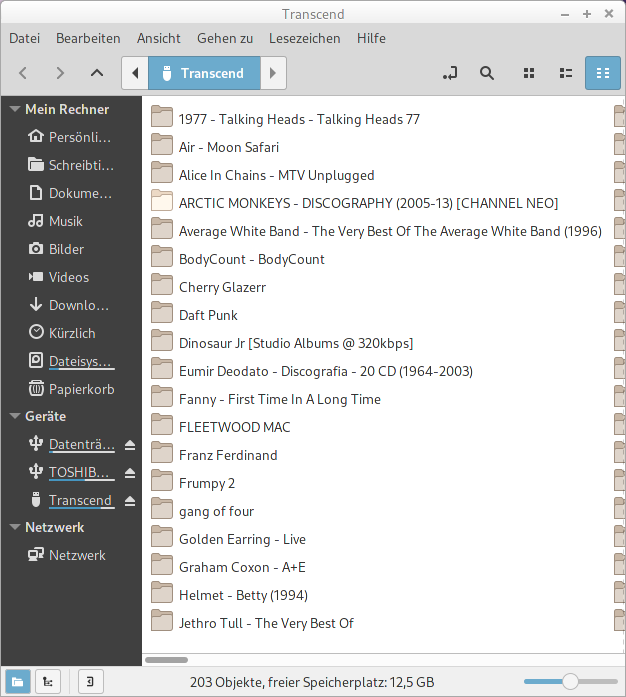Open Papierkorb in the sidebar
Screen dimensions: 626x697
pyautogui.click(x=71, y=389)
